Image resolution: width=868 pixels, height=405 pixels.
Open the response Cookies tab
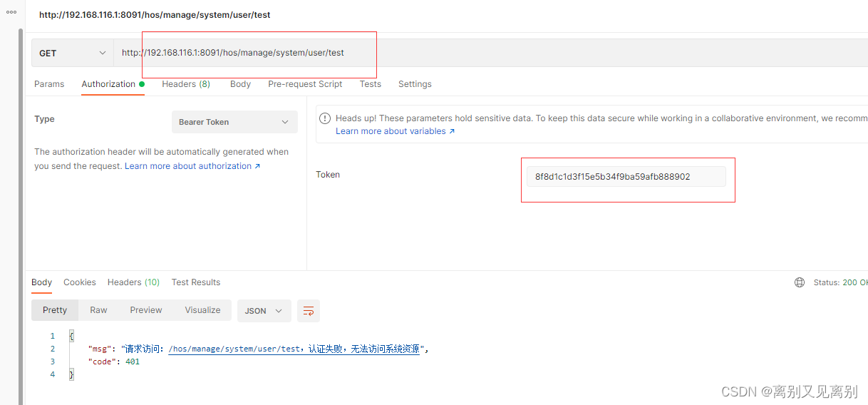[x=79, y=282]
